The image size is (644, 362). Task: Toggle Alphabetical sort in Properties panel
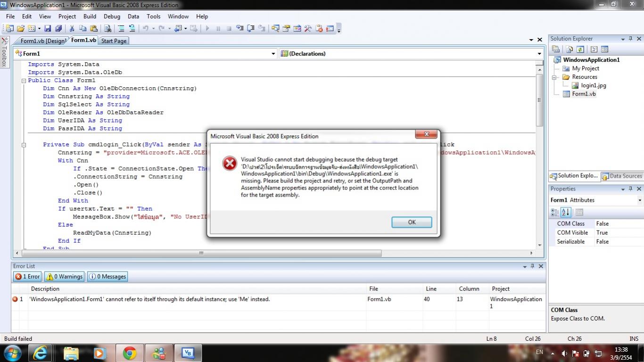[x=566, y=212]
